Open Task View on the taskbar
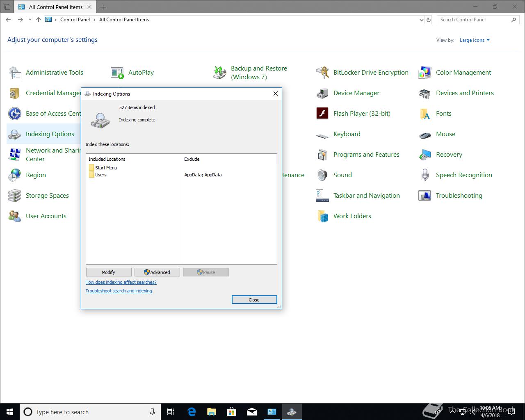The image size is (525, 420). coord(171,412)
